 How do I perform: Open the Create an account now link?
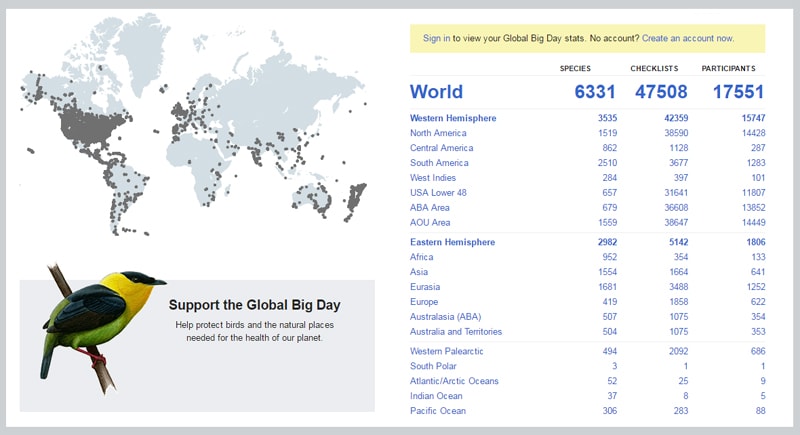[687, 38]
